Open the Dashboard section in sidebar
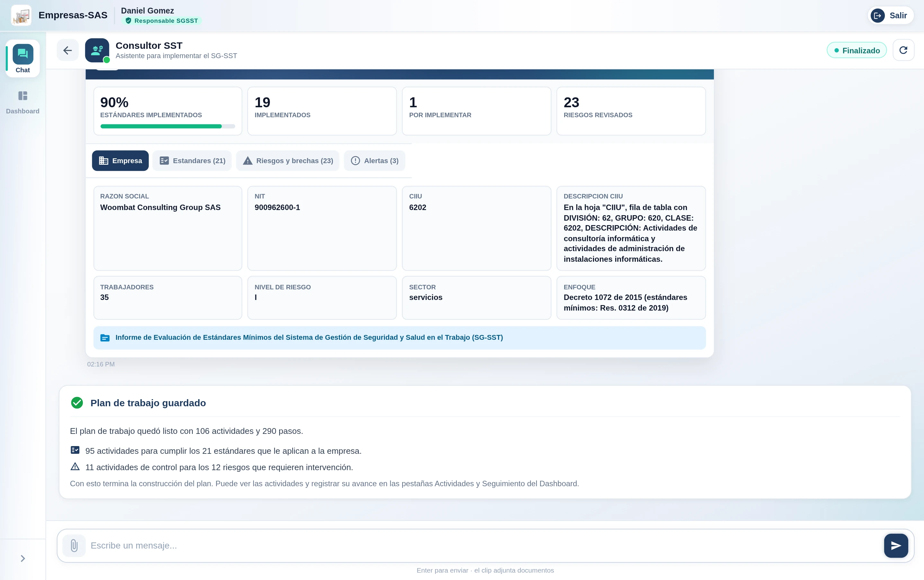The image size is (924, 580). 22,102
